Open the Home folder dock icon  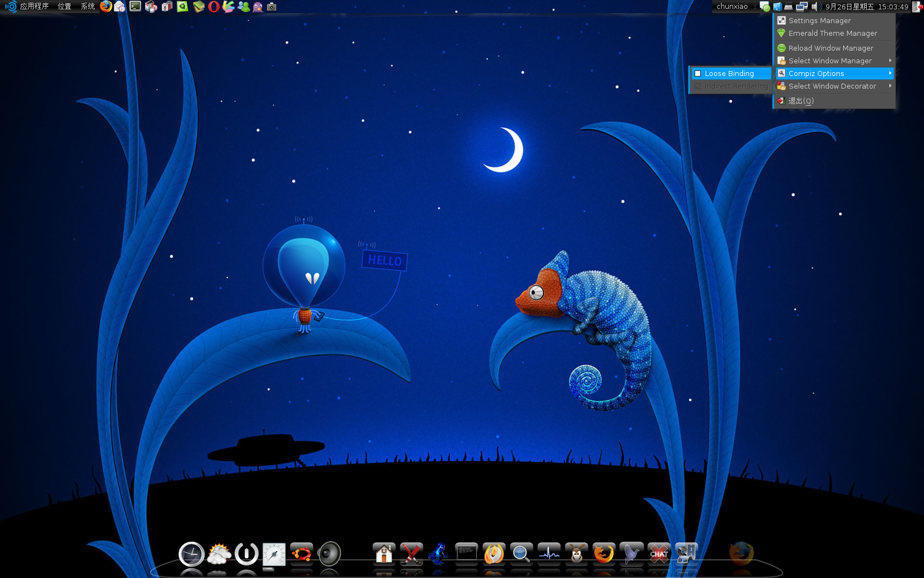pyautogui.click(x=384, y=553)
